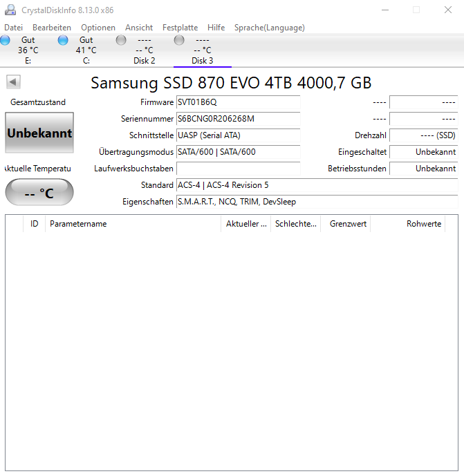
Task: Click the Aktueller column header
Action: [245, 224]
